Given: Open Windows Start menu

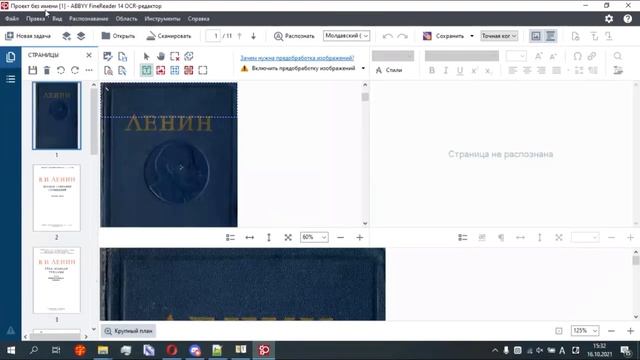Looking at the screenshot, I should (11, 350).
